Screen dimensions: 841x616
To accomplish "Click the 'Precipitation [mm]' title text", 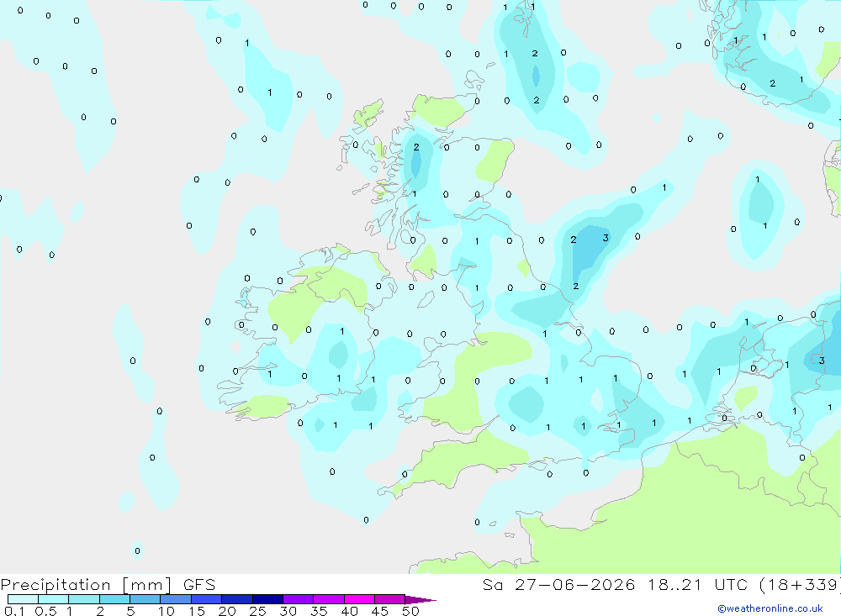I will pyautogui.click(x=86, y=585).
